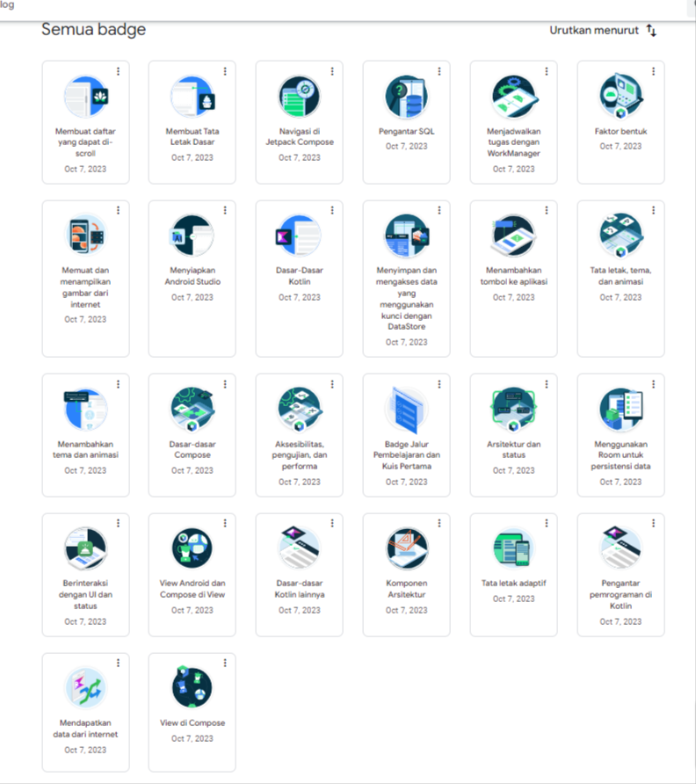Open the Menjadwalkan tugas dengan WorkManager badge icon
The width and height of the screenshot is (696, 784).
tap(514, 97)
